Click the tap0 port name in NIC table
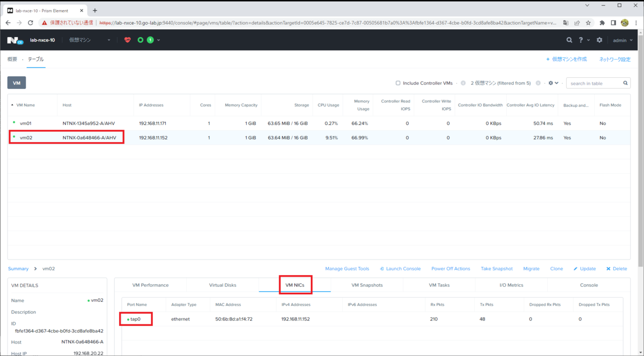The width and height of the screenshot is (644, 356). coord(135,319)
